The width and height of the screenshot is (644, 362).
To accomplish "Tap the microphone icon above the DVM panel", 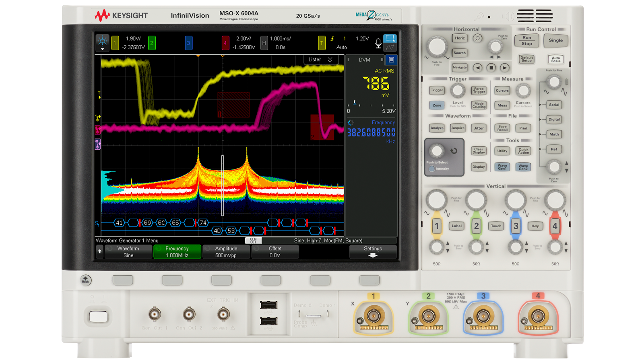I will [x=378, y=43].
